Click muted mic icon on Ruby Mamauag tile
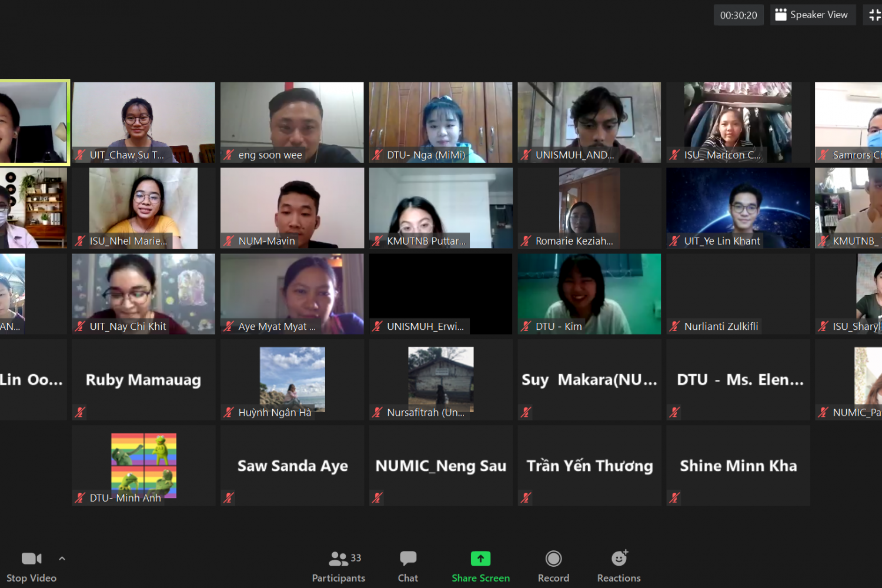Viewport: 882px width, 588px height. click(81, 412)
